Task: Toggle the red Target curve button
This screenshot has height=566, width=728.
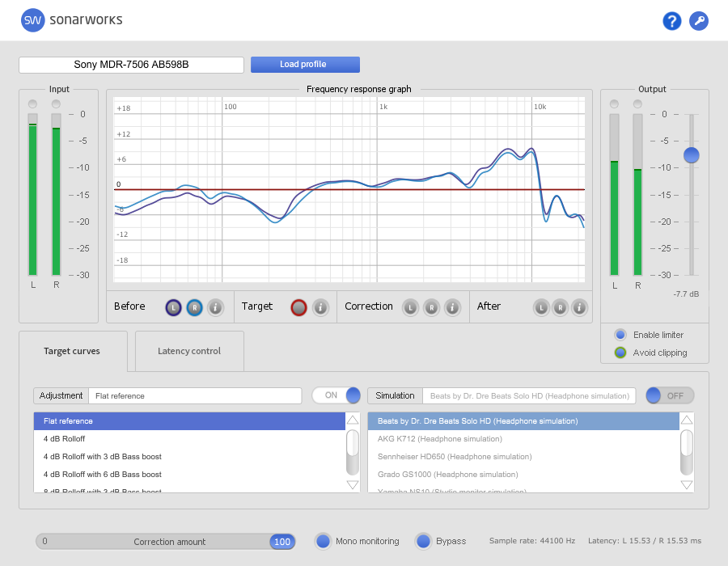Action: [298, 307]
